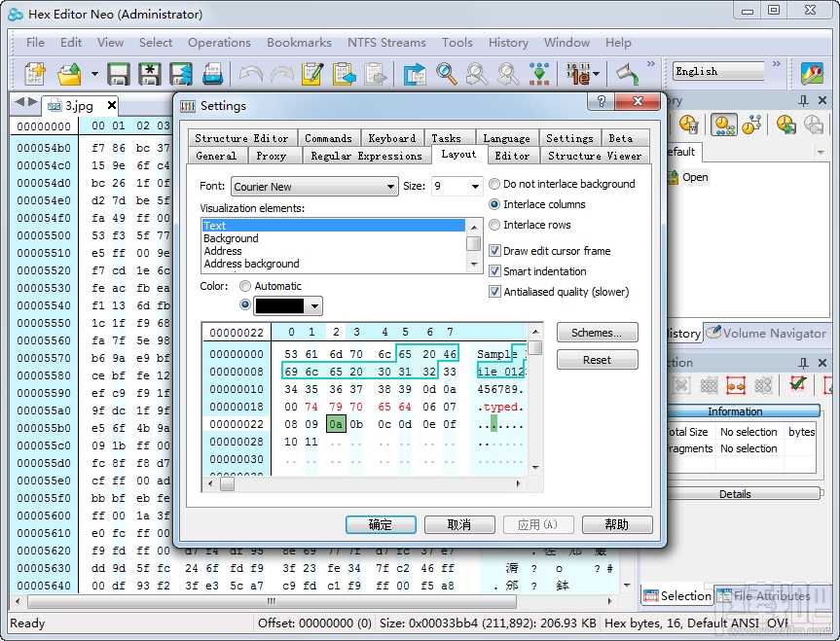Screen dimensions: 840x641
Task: Click the binary 10 11 data icon
Action: (578, 74)
